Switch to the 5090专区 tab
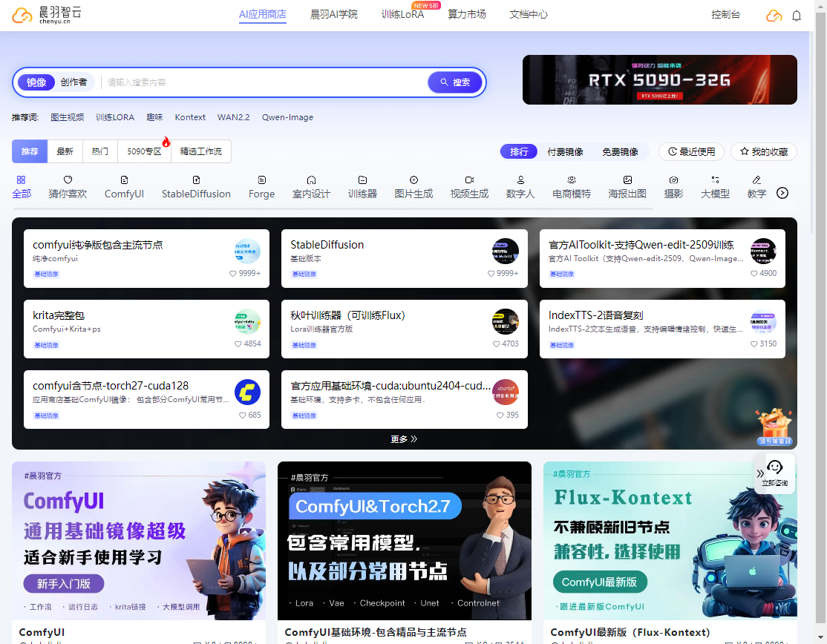Viewport: 827px width, 644px height. (144, 151)
